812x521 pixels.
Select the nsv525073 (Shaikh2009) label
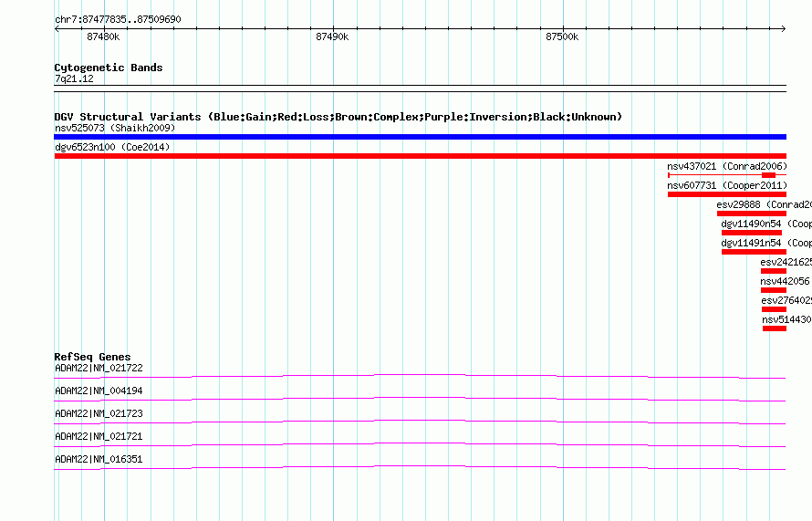[x=115, y=128]
